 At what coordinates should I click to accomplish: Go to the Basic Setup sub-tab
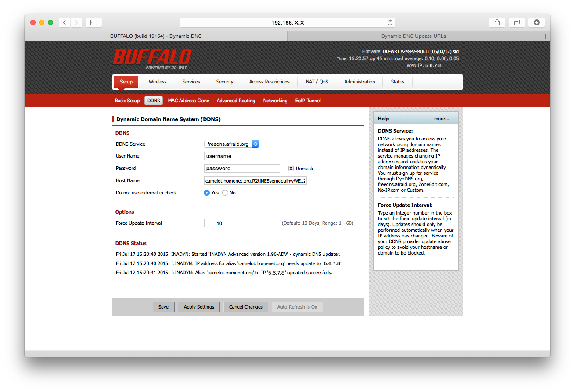pos(127,100)
